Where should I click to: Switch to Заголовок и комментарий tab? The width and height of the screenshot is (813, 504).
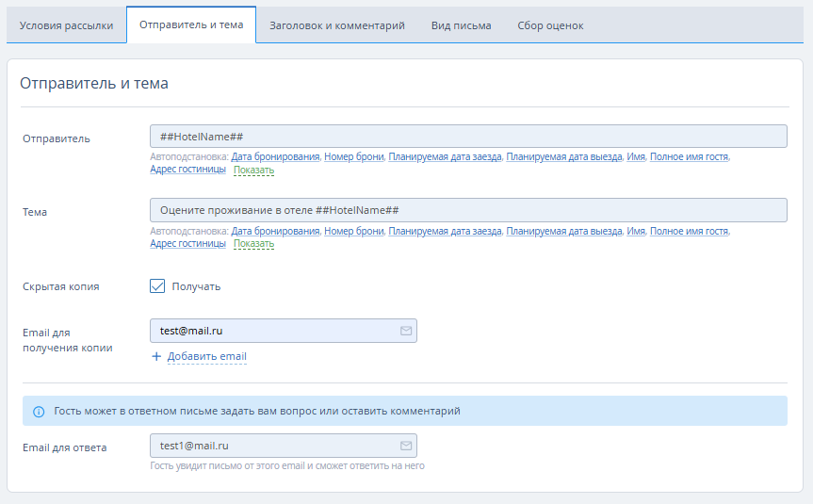(x=337, y=25)
